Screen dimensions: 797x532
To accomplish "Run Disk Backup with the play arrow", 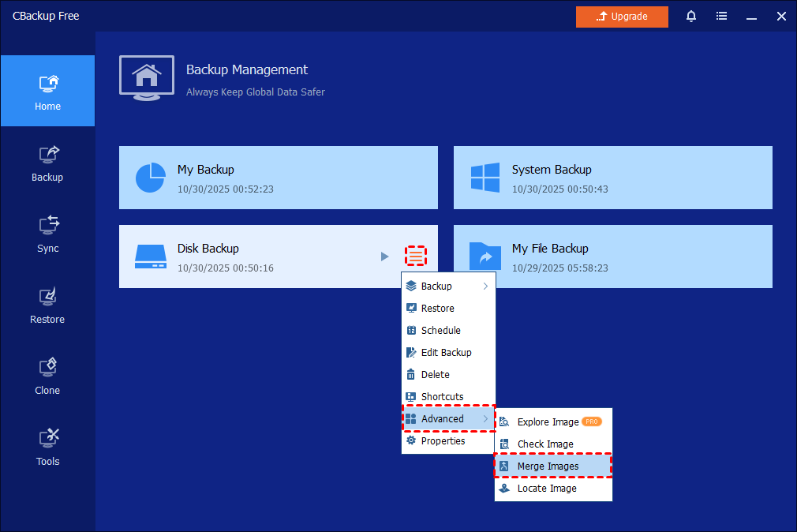I will coord(384,256).
